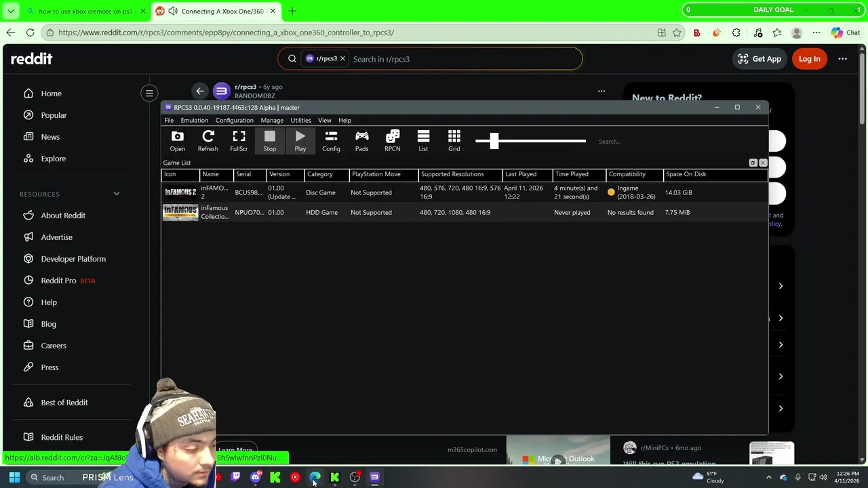868x488 pixels.
Task: Open Popular in Reddit sidebar
Action: click(54, 115)
